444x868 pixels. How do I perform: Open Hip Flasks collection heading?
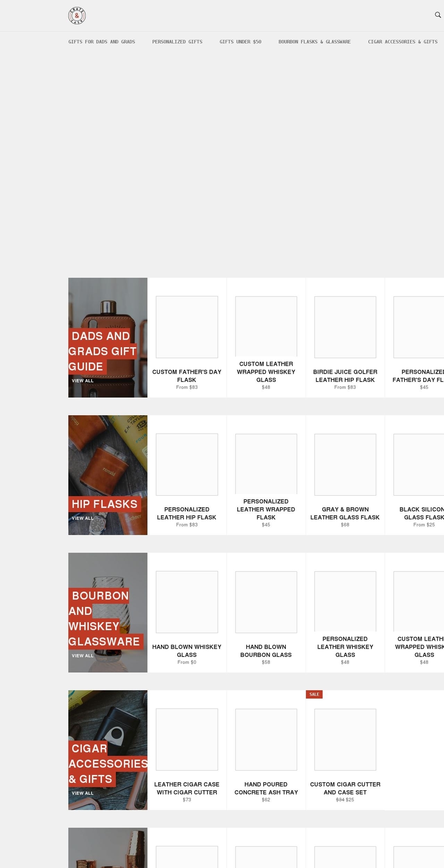tap(105, 504)
